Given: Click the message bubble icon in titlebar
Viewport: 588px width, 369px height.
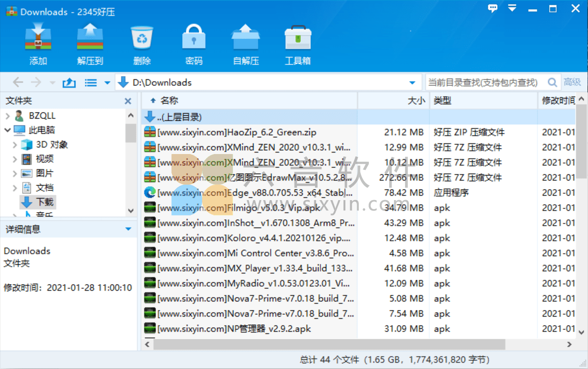Looking at the screenshot, I should (x=492, y=8).
